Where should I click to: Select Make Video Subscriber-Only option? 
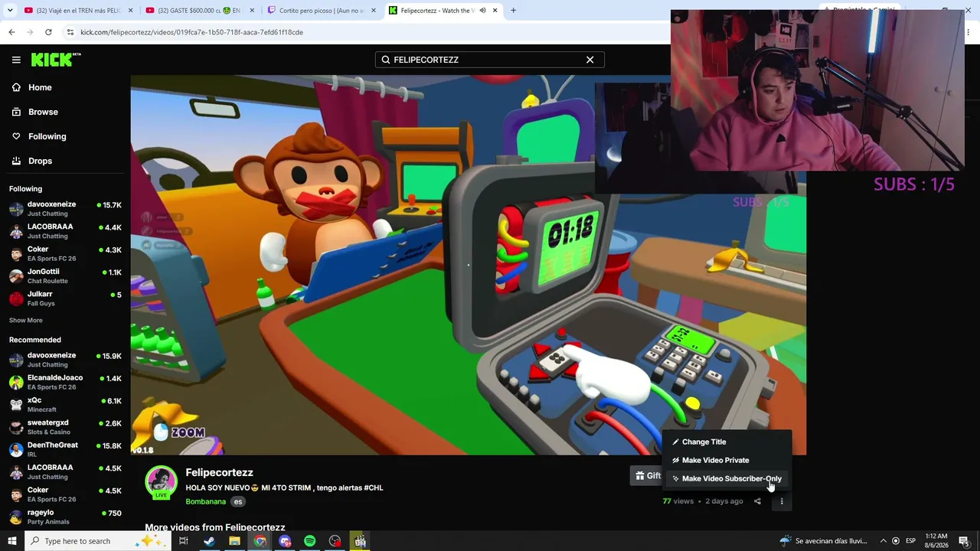pos(727,478)
